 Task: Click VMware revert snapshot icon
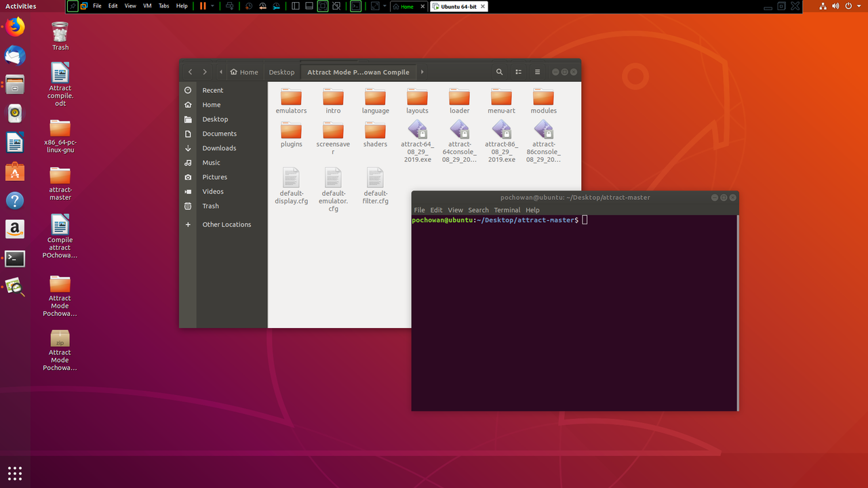[263, 6]
